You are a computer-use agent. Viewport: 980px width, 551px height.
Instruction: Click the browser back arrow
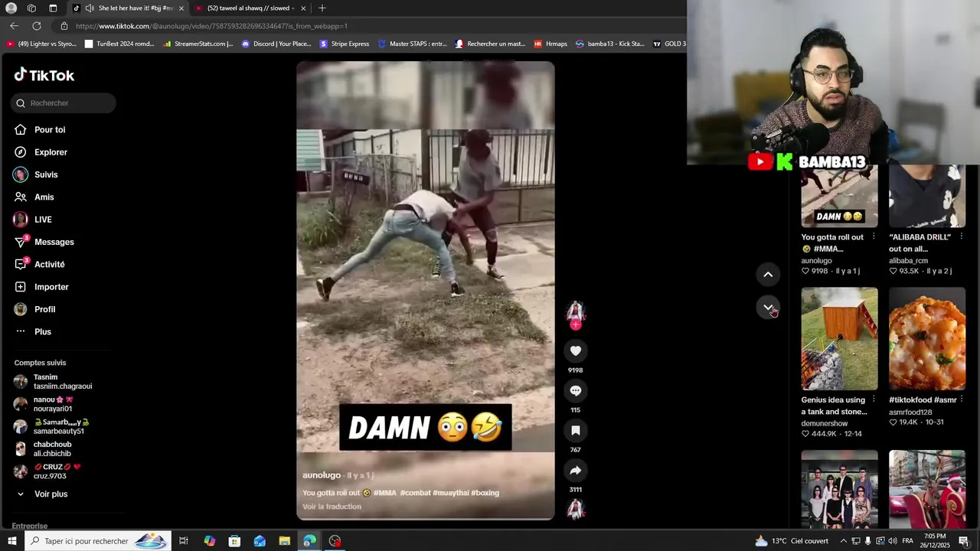tap(15, 26)
